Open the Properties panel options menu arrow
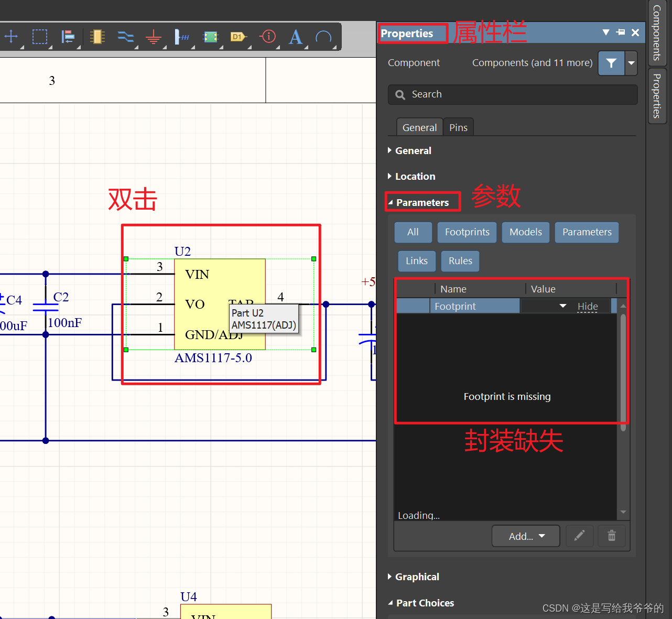The width and height of the screenshot is (672, 619). click(606, 32)
